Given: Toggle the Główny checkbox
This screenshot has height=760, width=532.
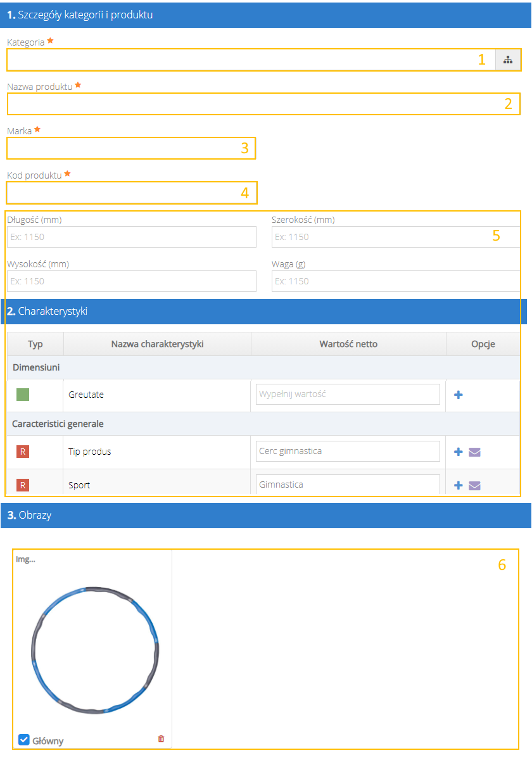Looking at the screenshot, I should 24,740.
